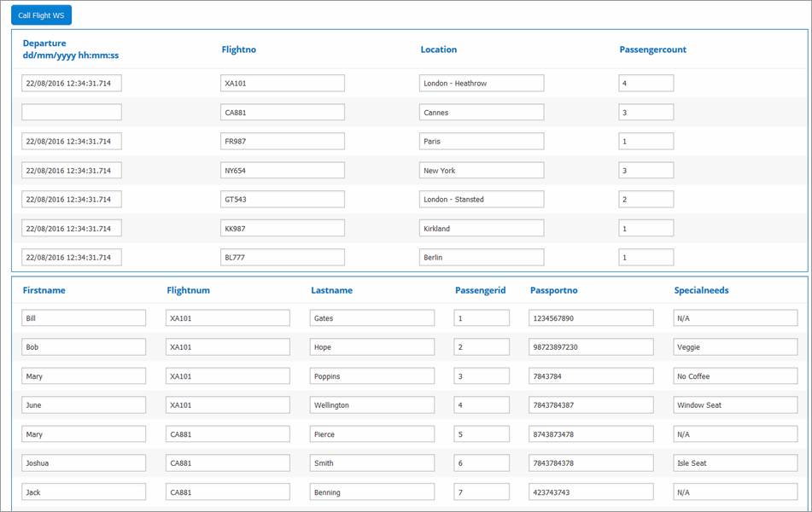This screenshot has height=512, width=812.
Task: Click the Location field showing London - Heathrow
Action: pos(482,84)
